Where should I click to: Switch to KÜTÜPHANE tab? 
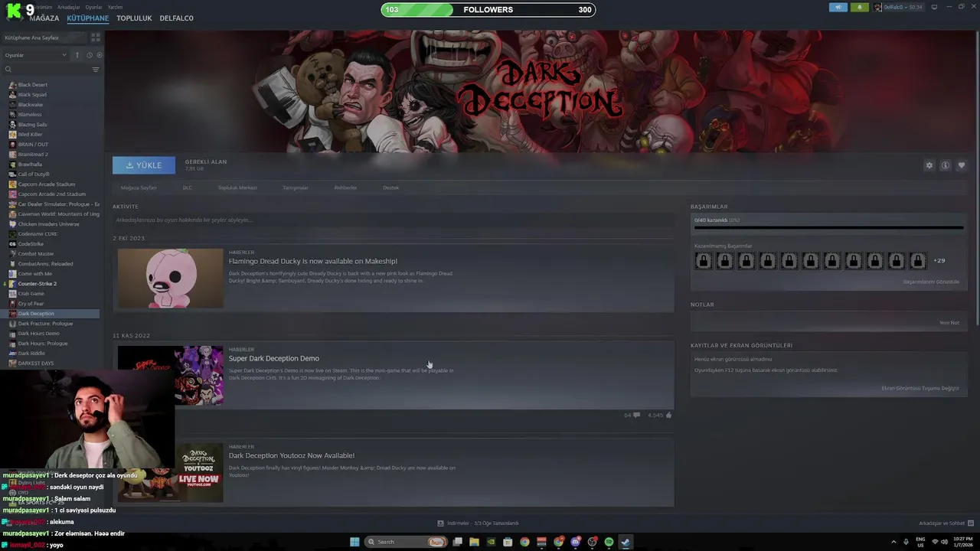click(88, 18)
